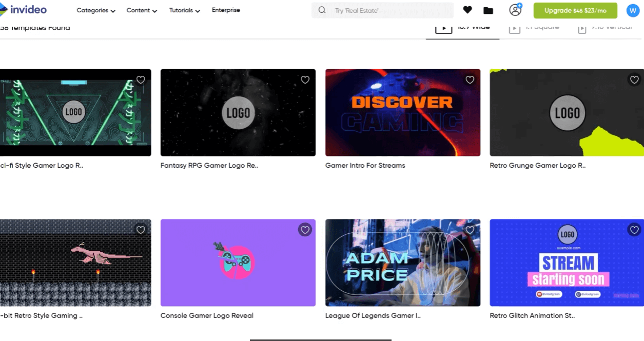Favorite the League Of Legends Gamer template
644x341 pixels.
[x=470, y=230]
